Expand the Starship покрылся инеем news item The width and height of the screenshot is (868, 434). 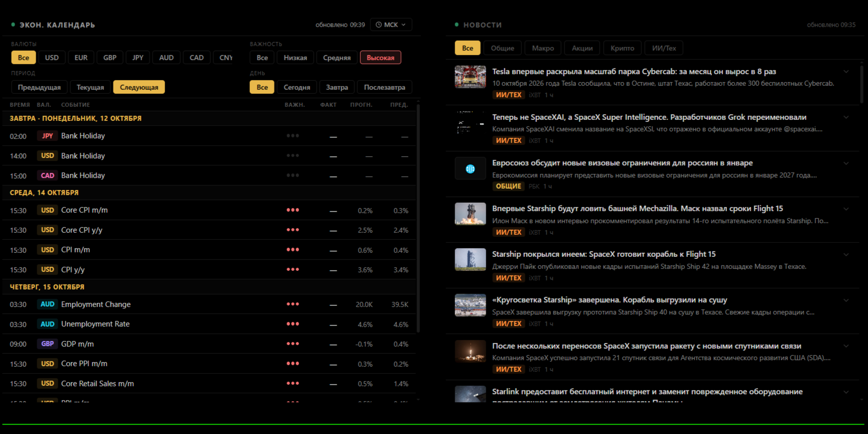point(846,254)
